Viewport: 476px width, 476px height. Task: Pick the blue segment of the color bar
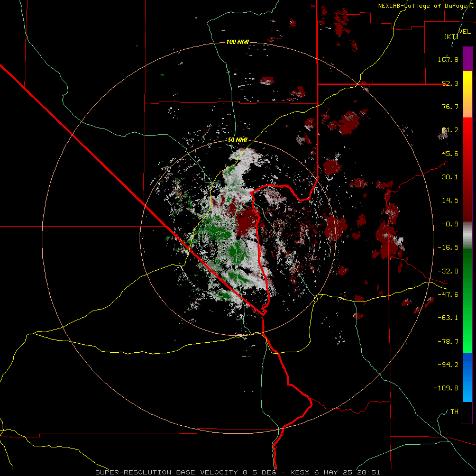[467, 377]
